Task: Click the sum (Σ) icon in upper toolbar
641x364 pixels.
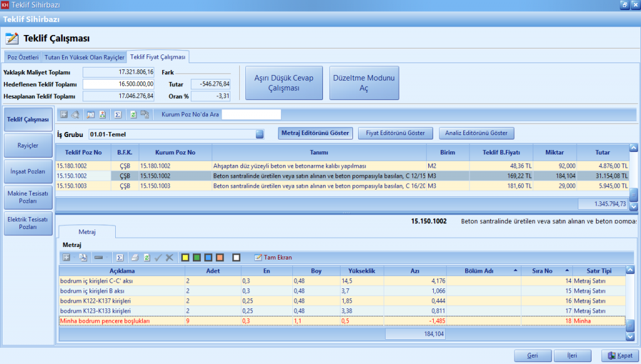Action: 118,114
